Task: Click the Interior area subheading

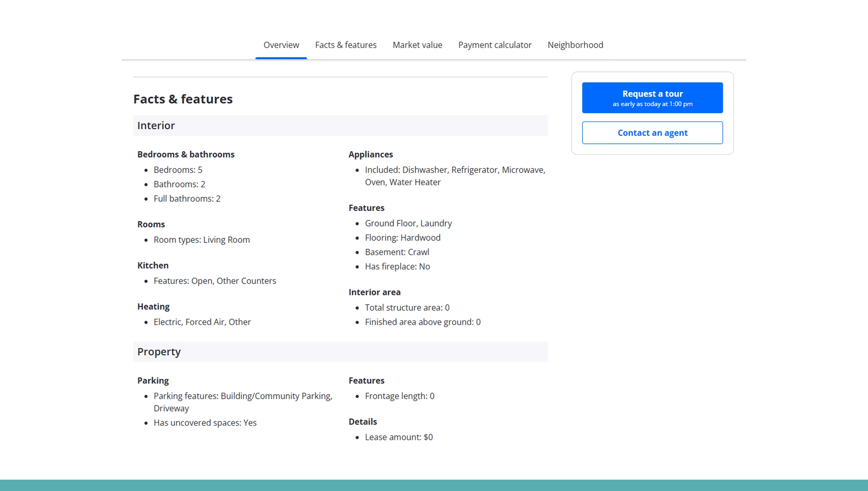Action: coord(375,292)
